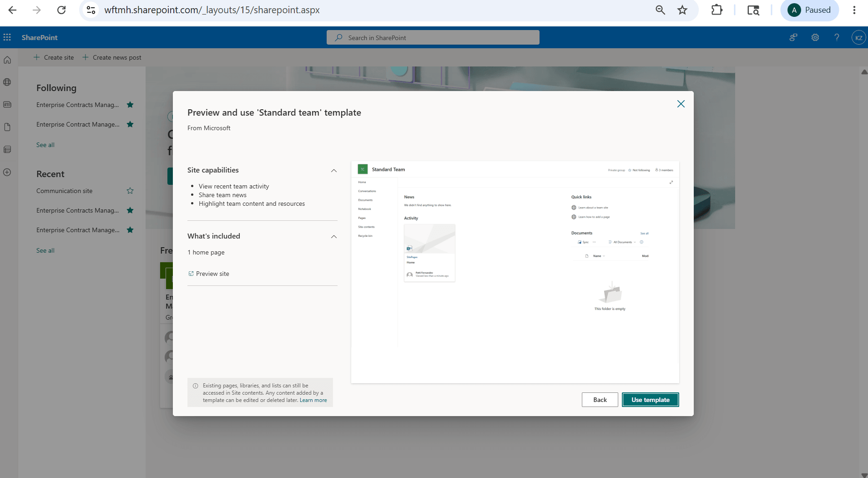Image resolution: width=868 pixels, height=478 pixels.
Task: Open the KZ account avatar menu
Action: pos(858,37)
